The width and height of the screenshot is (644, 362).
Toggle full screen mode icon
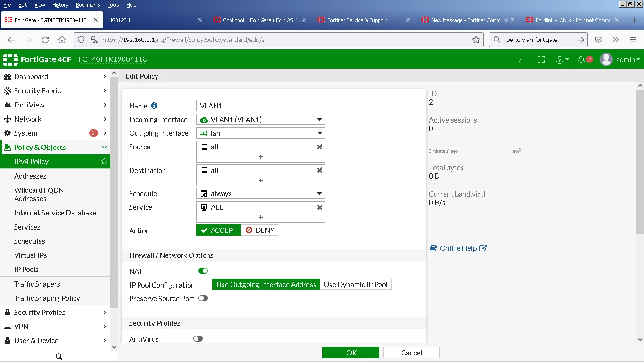click(x=541, y=60)
